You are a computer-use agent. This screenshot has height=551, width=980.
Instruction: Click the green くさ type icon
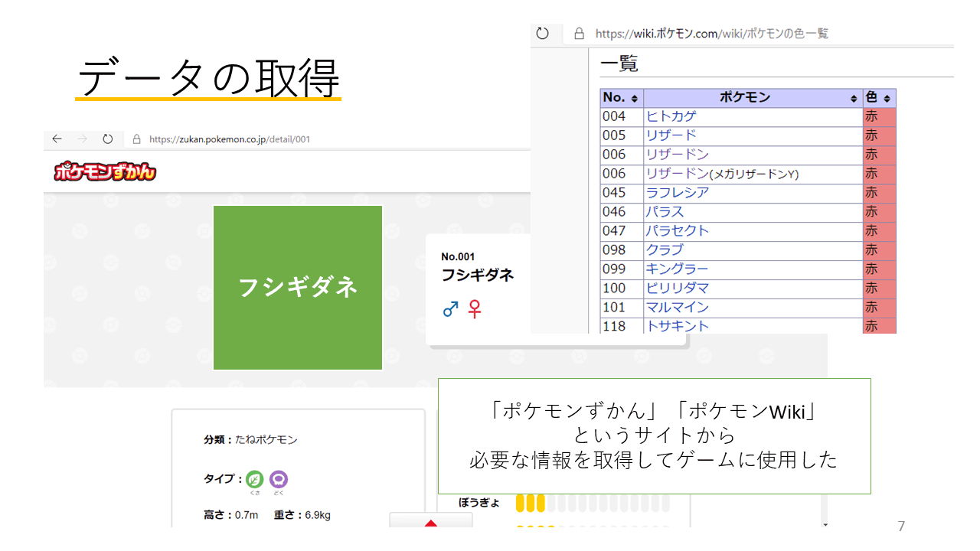point(254,480)
